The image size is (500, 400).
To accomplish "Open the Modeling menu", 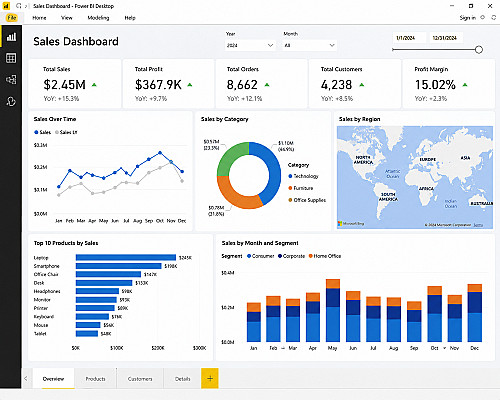I will (98, 18).
